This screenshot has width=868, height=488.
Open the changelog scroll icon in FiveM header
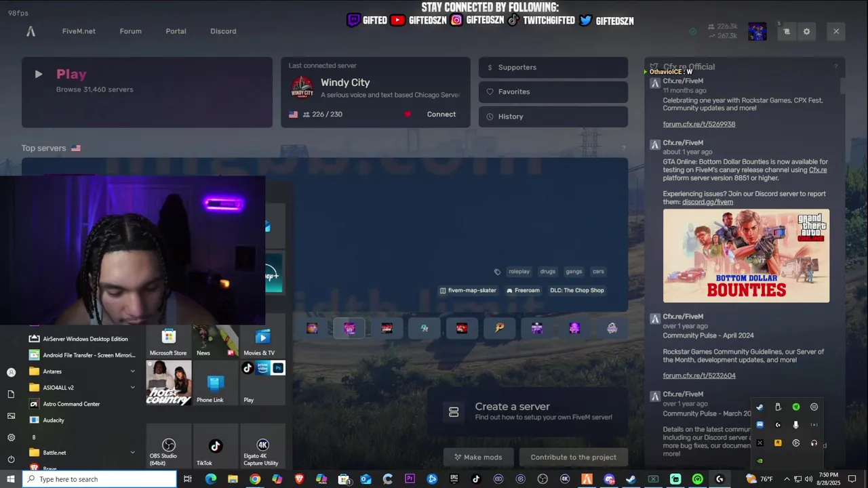pos(787,31)
